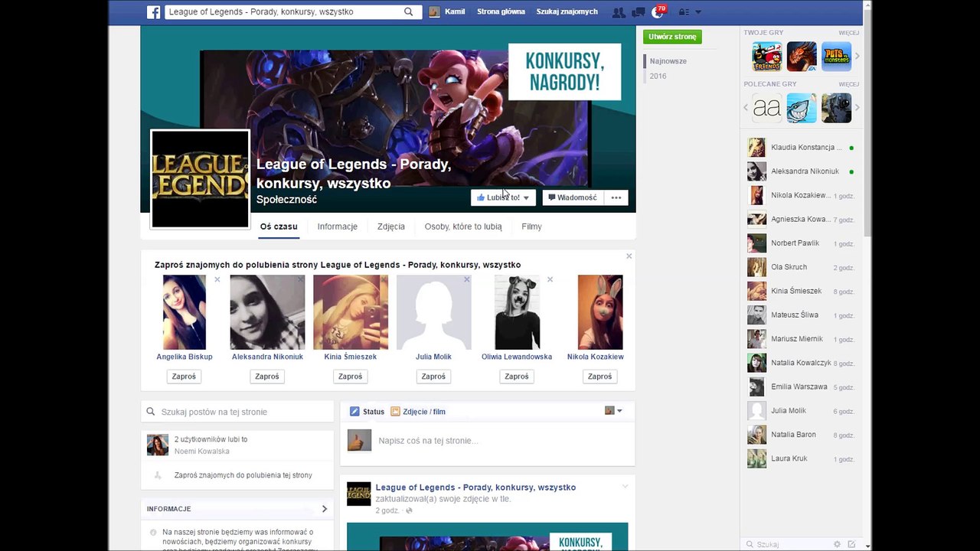
Task: Click the Status pencil icon
Action: pyautogui.click(x=354, y=412)
